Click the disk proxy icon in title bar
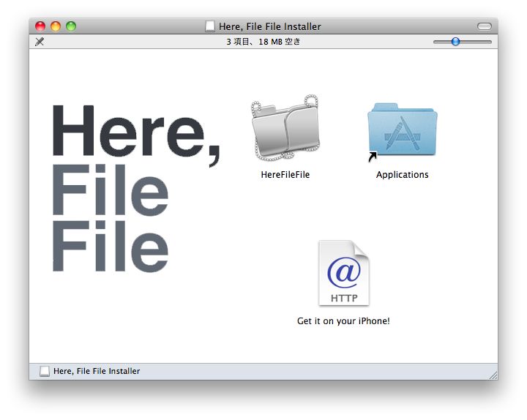 coord(210,26)
